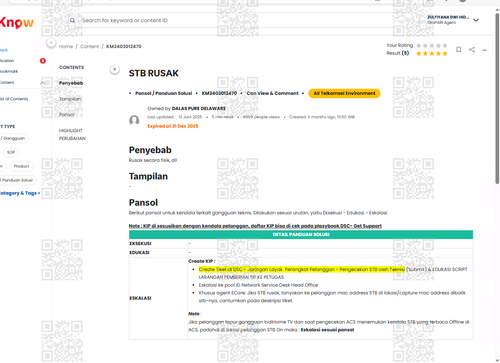Click the underlined Note about KIP playbook
This screenshot has width=500, height=363.
coord(255,226)
